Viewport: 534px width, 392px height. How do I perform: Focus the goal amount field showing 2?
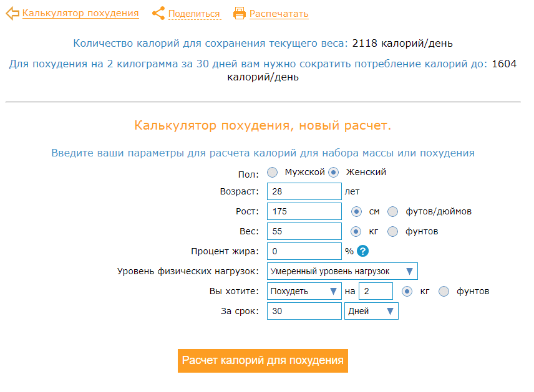[376, 291]
